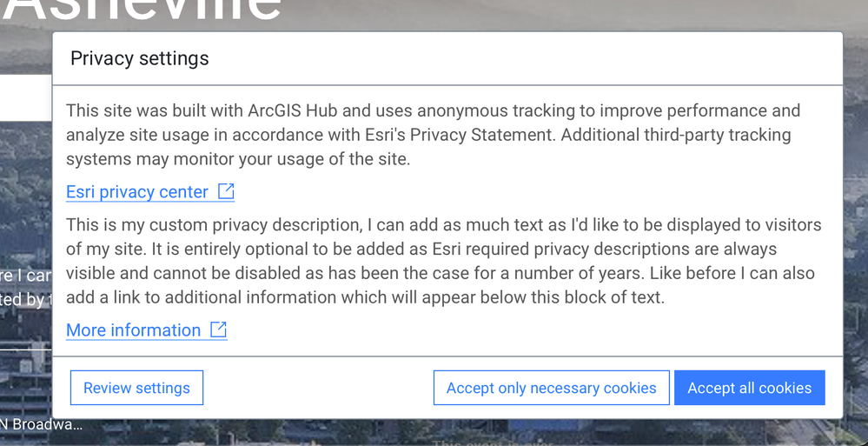
Task: Open the Esri privacy center link
Action: click(x=137, y=192)
